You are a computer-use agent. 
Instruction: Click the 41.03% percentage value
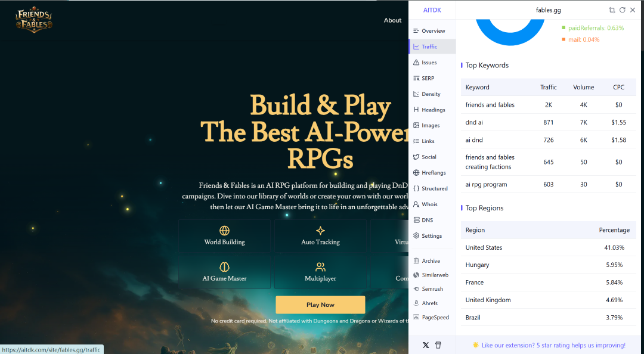point(614,248)
